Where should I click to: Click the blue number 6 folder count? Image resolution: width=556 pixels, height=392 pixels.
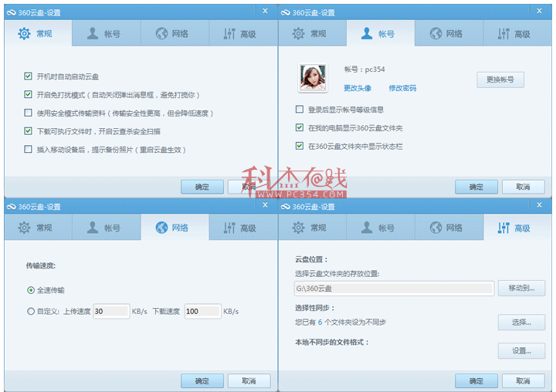click(320, 322)
